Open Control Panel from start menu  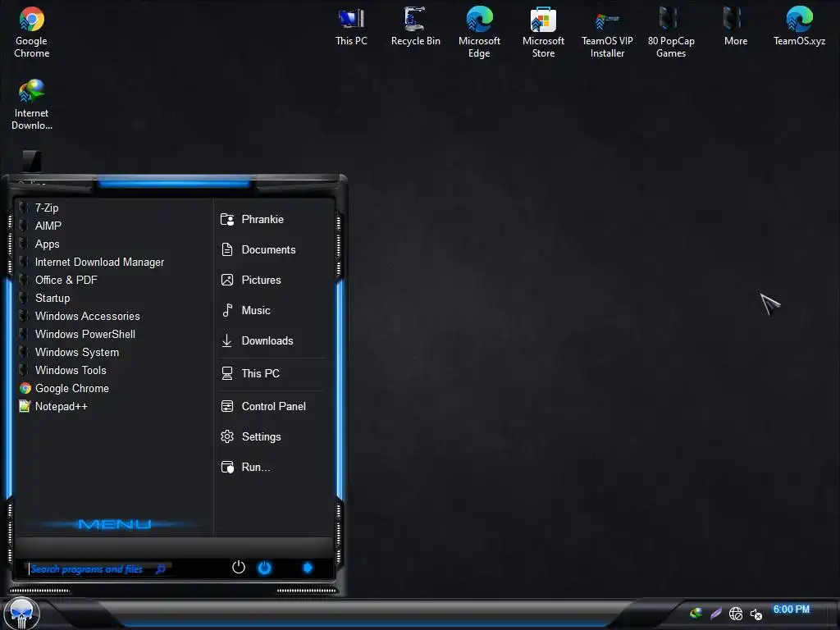[272, 407]
